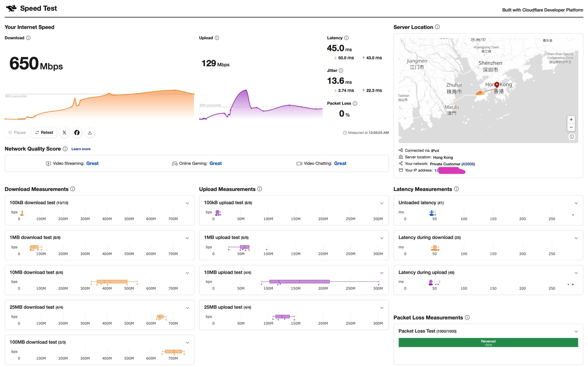
Task: Click the Packet Loss info icon
Action: click(x=355, y=104)
